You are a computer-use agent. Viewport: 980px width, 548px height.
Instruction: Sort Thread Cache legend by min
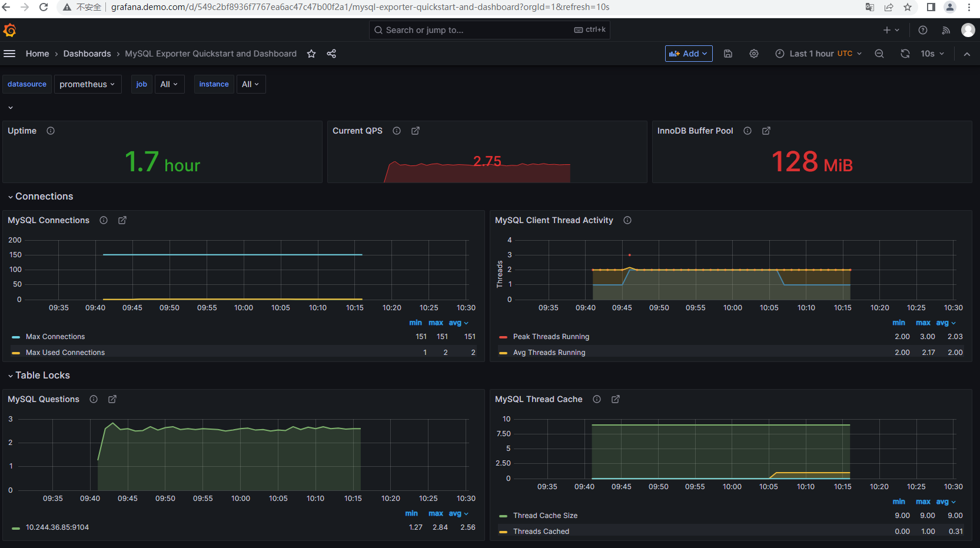(899, 501)
